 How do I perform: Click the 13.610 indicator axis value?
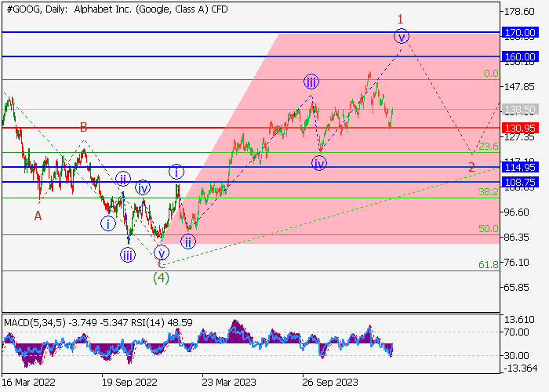pyautogui.click(x=519, y=320)
